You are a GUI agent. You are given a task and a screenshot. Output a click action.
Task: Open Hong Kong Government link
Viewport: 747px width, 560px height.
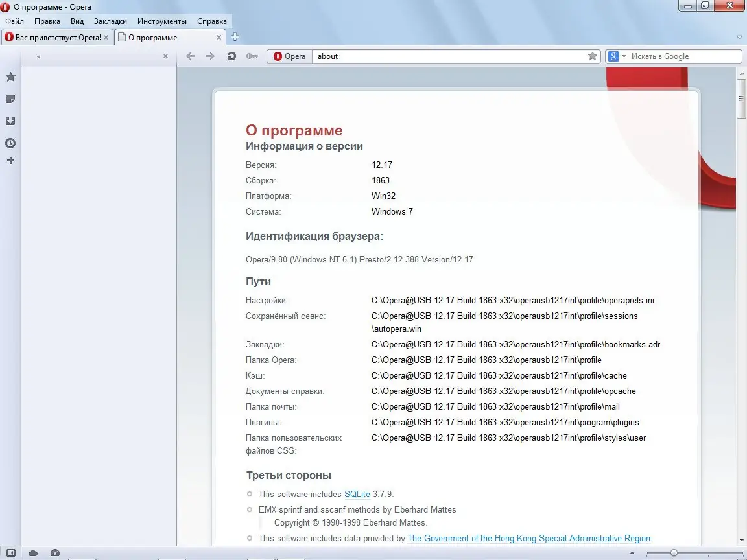pyautogui.click(x=529, y=538)
